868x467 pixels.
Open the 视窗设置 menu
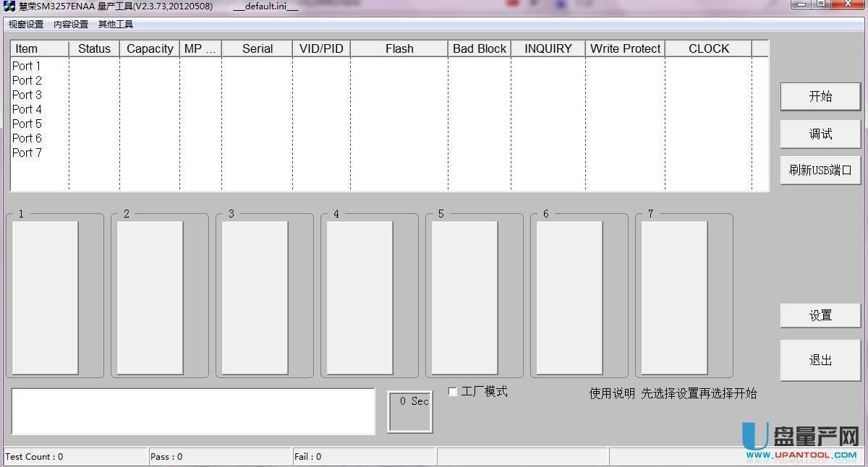(26, 25)
